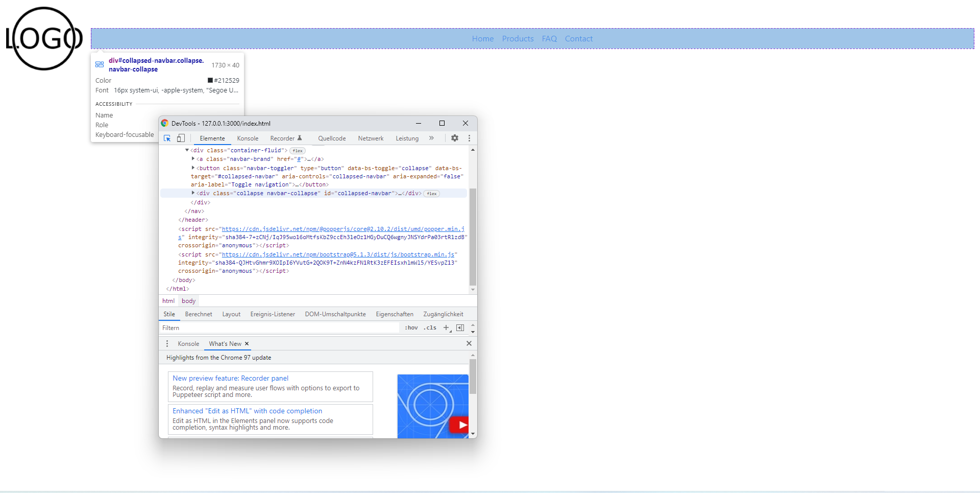980x493 pixels.
Task: Click the FAQ nav link
Action: coord(549,39)
